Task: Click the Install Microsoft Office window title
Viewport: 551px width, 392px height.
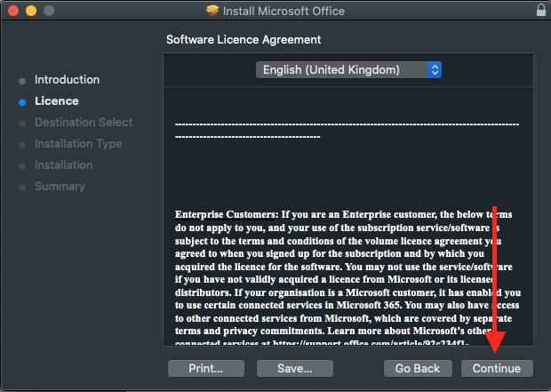Action: coord(284,12)
